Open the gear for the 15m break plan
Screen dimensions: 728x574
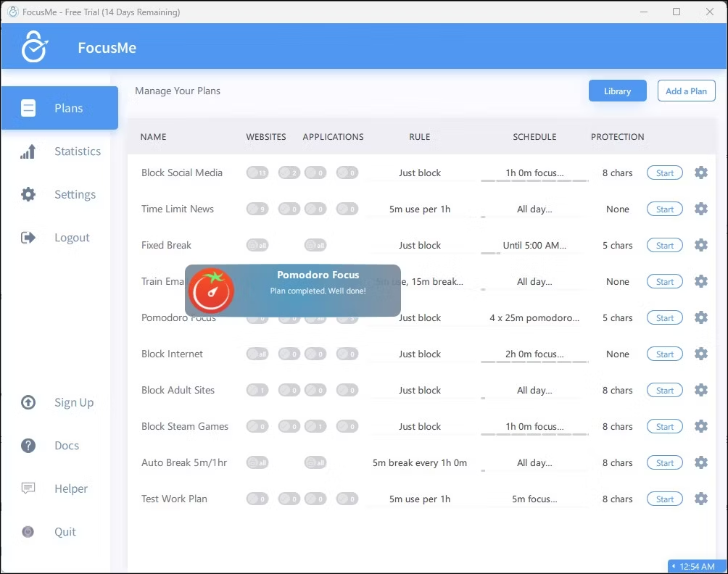pos(701,281)
